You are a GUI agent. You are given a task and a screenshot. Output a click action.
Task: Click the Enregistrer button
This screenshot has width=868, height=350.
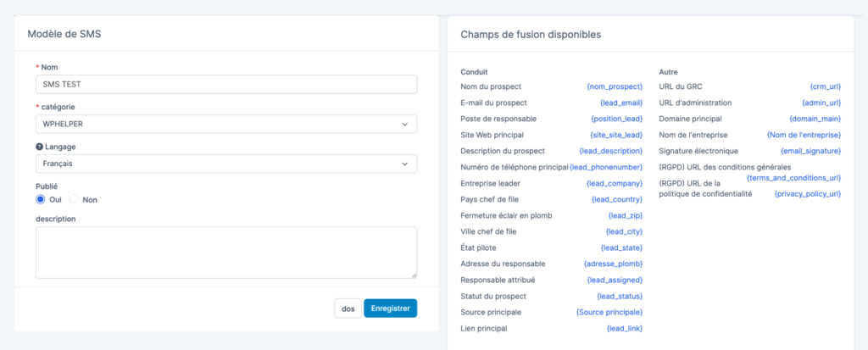point(390,308)
